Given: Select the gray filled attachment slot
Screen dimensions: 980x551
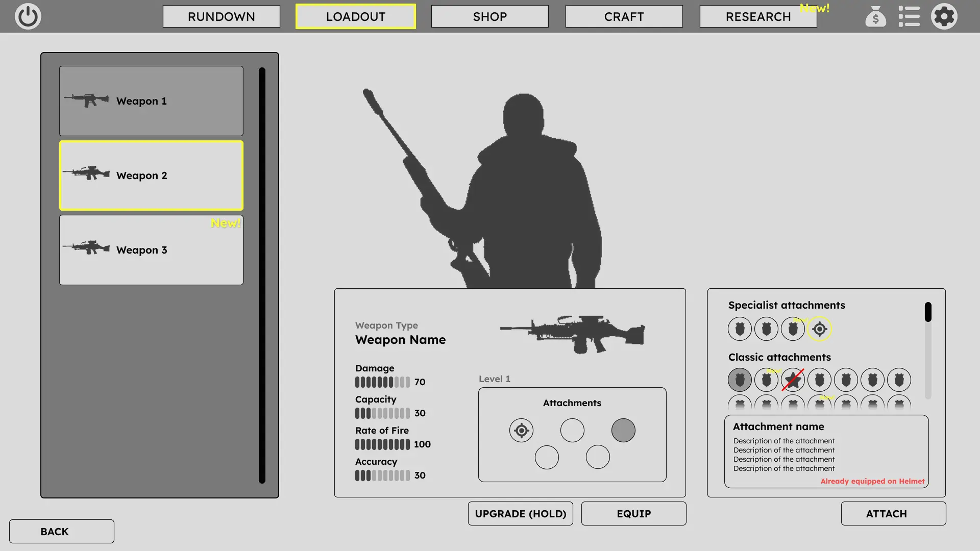Looking at the screenshot, I should pos(623,431).
